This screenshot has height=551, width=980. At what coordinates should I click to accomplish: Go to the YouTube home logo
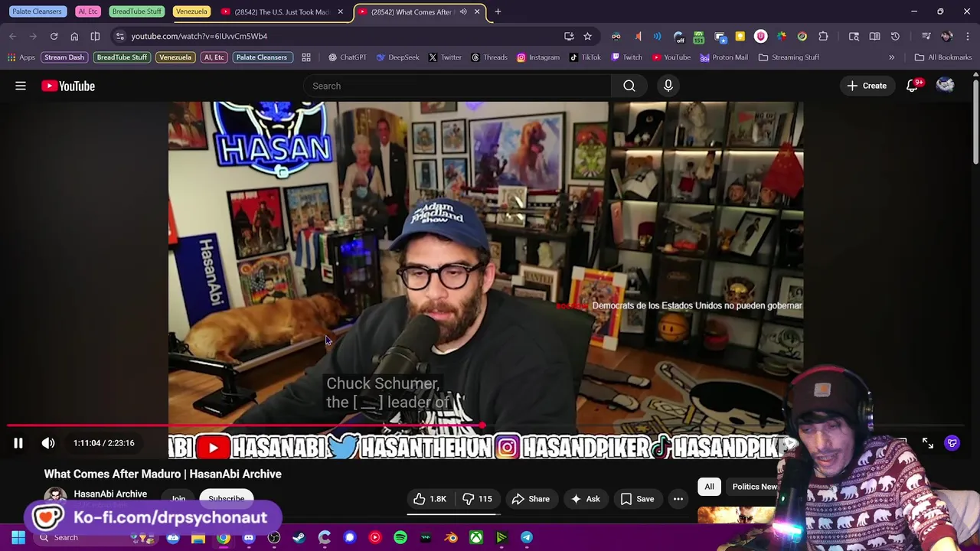tap(68, 86)
